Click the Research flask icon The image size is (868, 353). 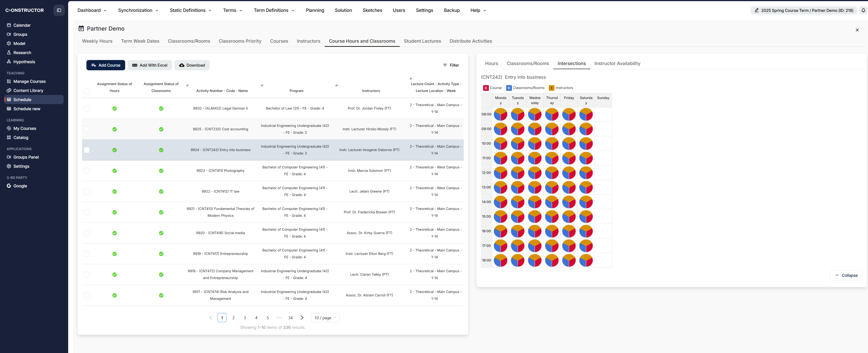click(9, 52)
